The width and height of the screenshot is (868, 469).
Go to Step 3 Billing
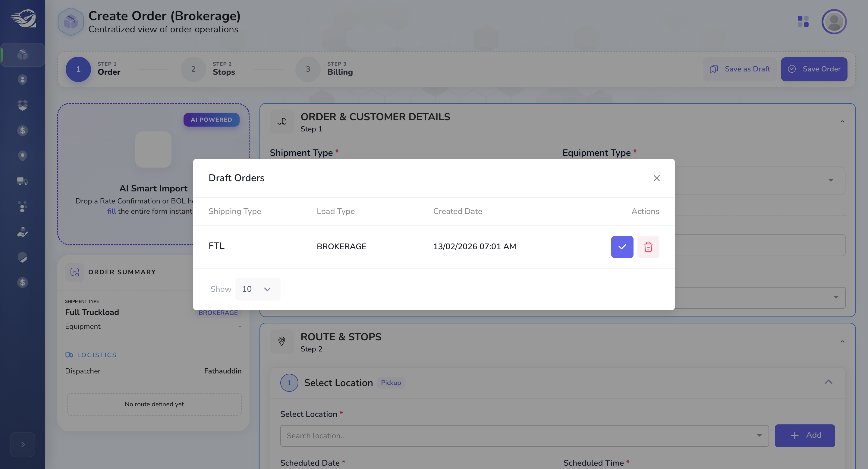pyautogui.click(x=324, y=69)
